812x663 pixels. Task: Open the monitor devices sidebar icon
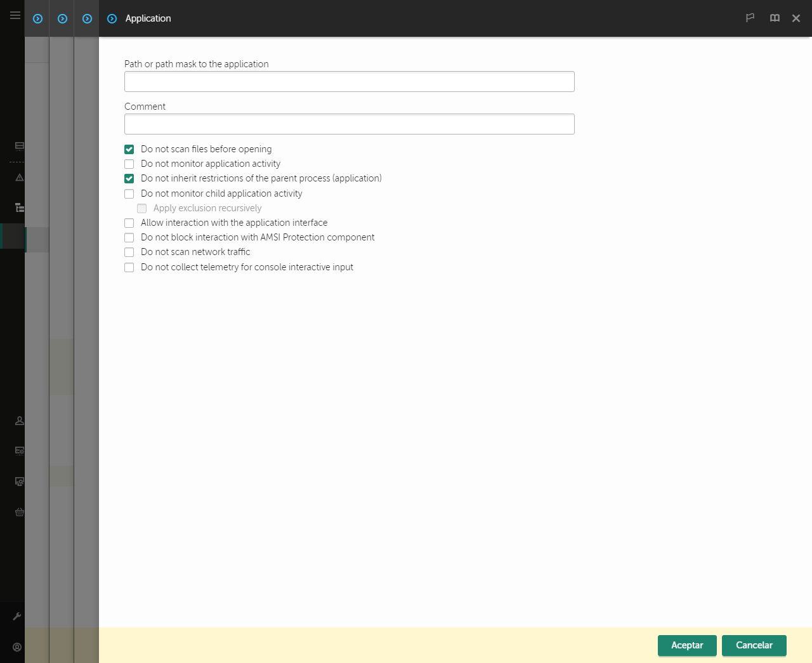[x=20, y=482]
